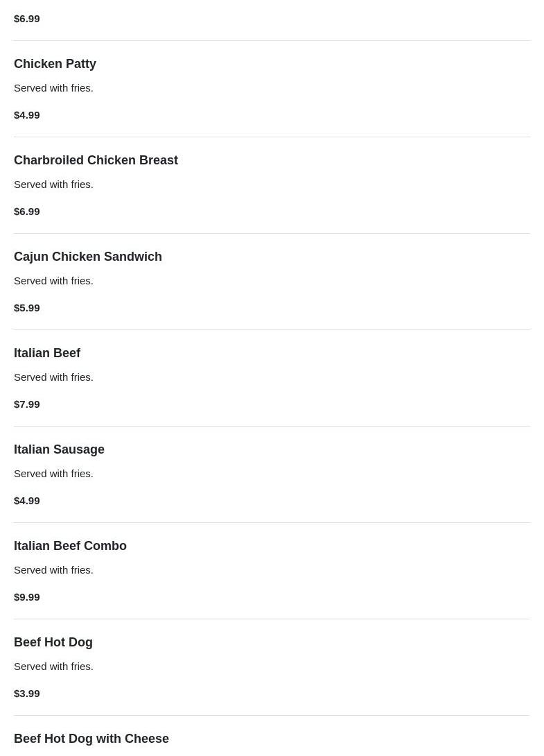
Task: Click the Cajun Chicken Sandwich title
Action: click(x=87, y=257)
